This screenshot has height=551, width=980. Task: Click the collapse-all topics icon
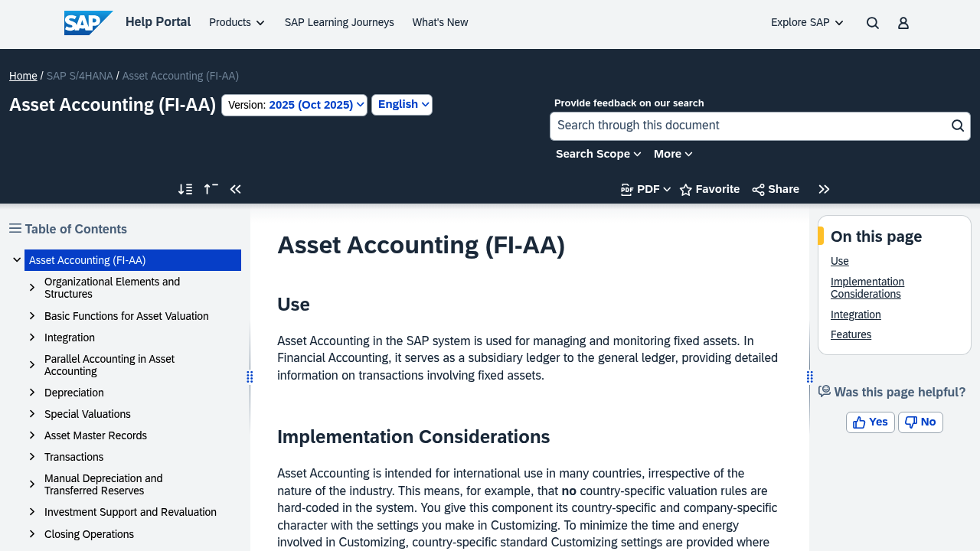click(x=210, y=188)
